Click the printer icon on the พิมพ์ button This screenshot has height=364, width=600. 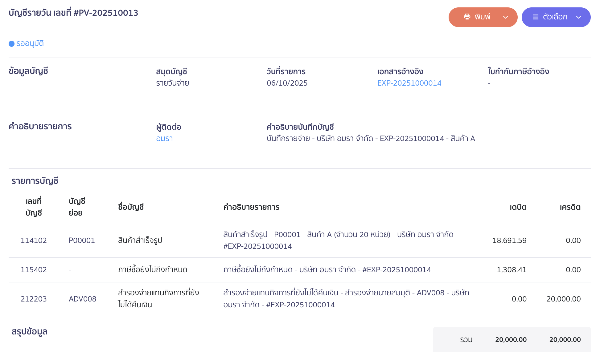[467, 17]
